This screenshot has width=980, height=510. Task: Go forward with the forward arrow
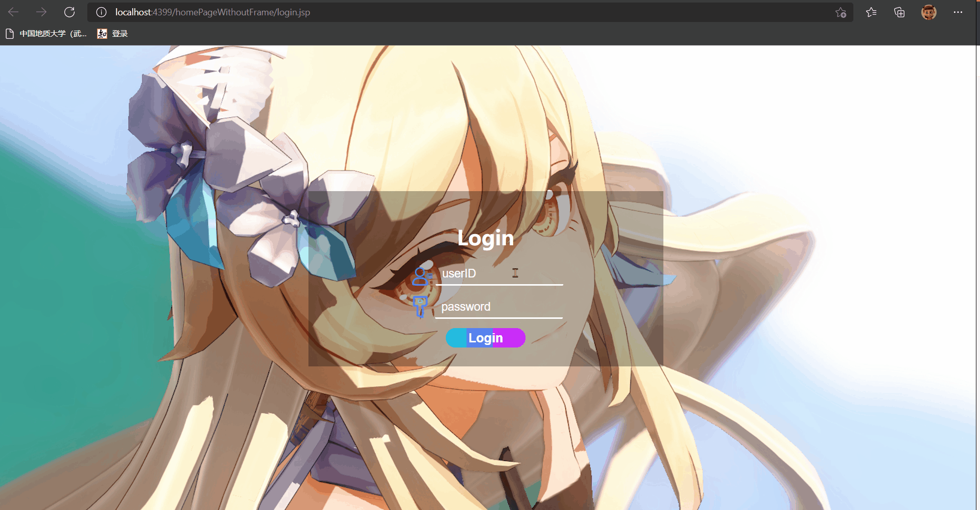41,12
